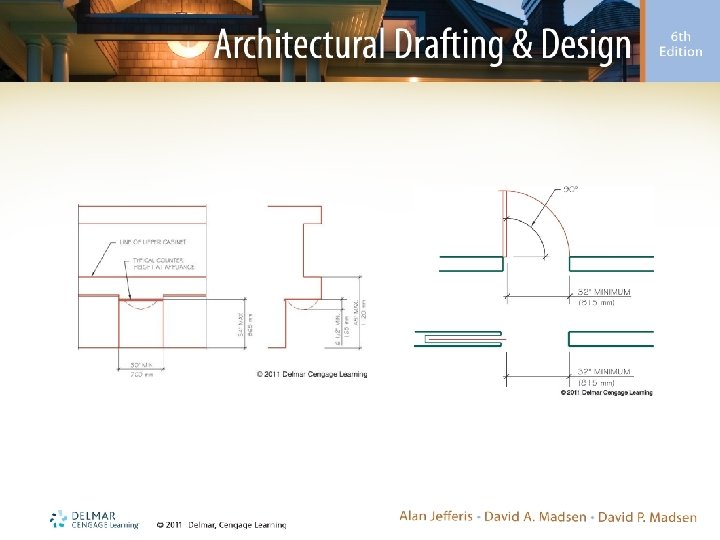Click the copyright under the cabinet section drawing

click(312, 374)
